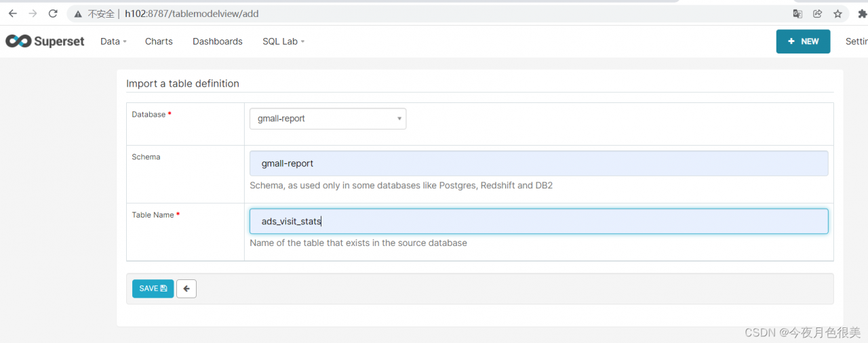Click the + NEW button

[x=803, y=41]
